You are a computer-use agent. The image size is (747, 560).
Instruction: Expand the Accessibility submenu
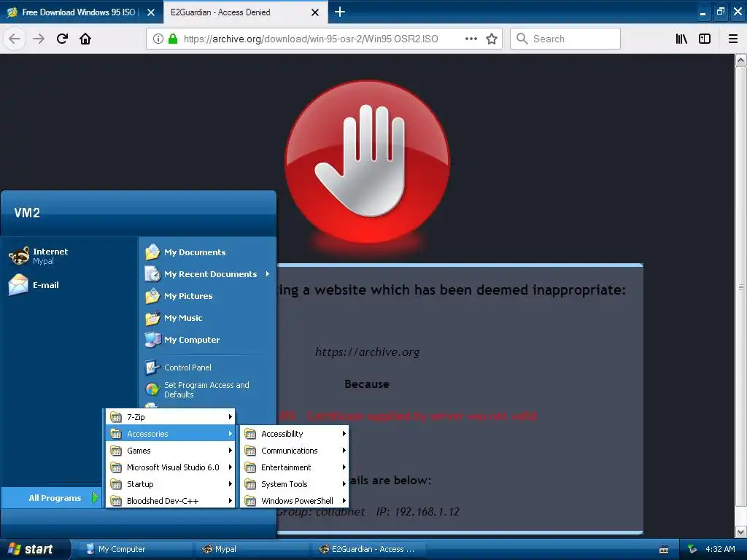coord(295,434)
